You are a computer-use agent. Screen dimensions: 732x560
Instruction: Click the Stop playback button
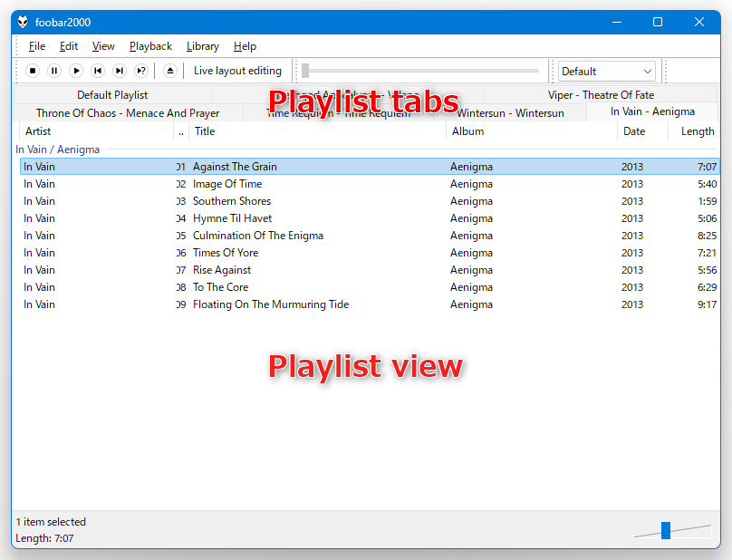click(x=33, y=71)
